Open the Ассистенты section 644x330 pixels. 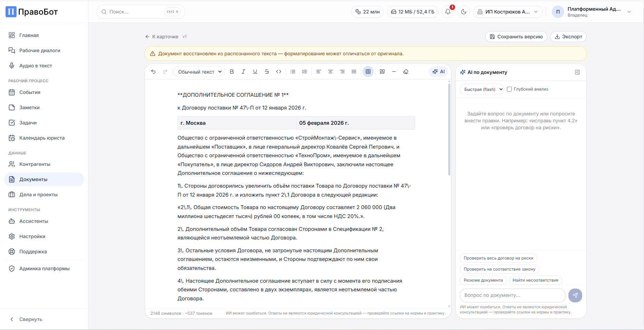coord(44,221)
